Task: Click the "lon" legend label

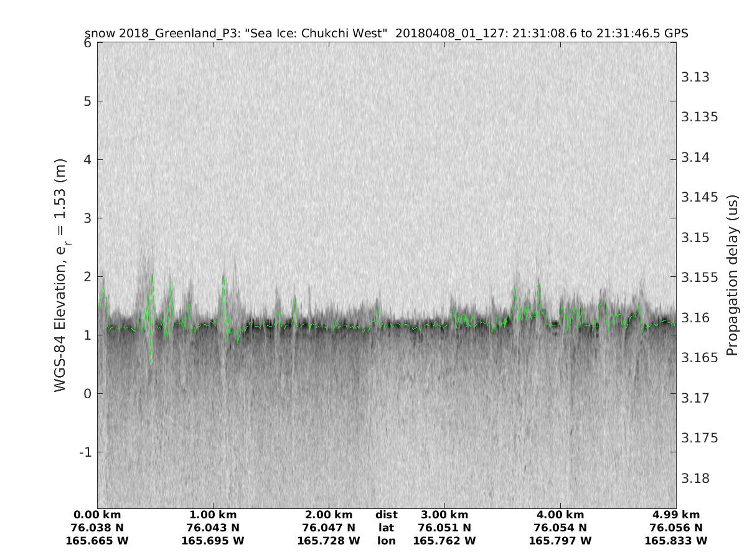Action: pos(387,541)
